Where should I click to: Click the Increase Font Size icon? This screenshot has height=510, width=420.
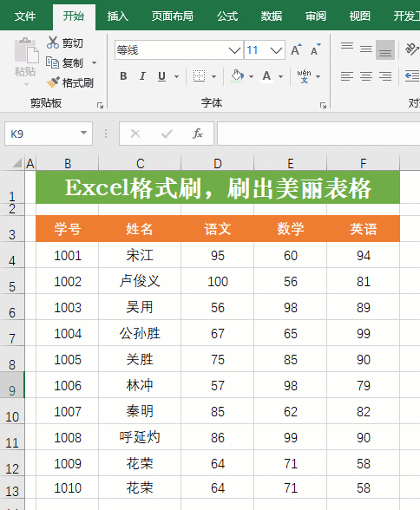[x=296, y=49]
